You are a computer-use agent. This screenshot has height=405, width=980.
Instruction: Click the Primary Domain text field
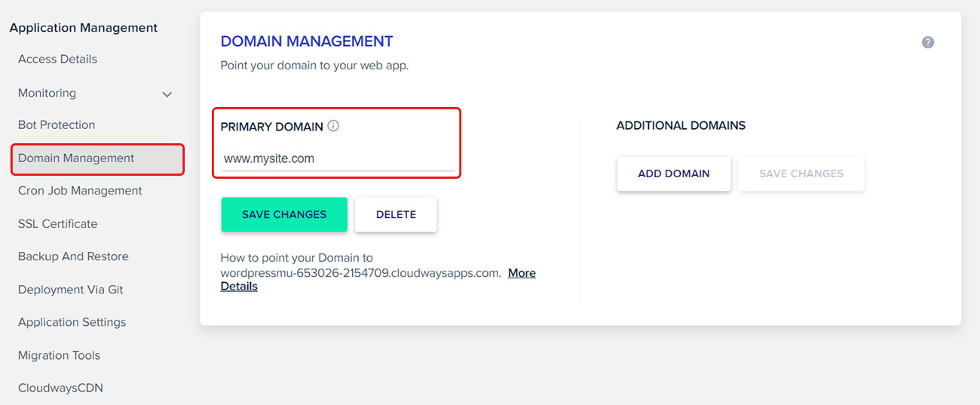pos(337,159)
